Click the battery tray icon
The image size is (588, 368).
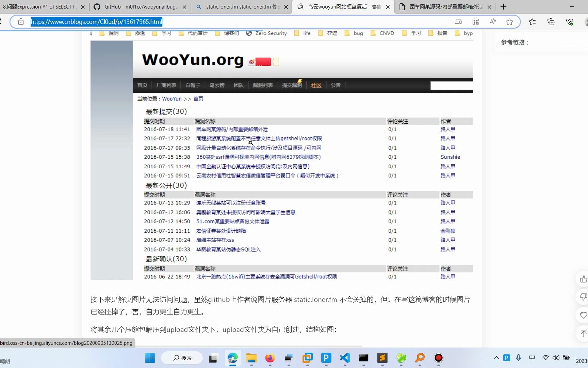566,358
